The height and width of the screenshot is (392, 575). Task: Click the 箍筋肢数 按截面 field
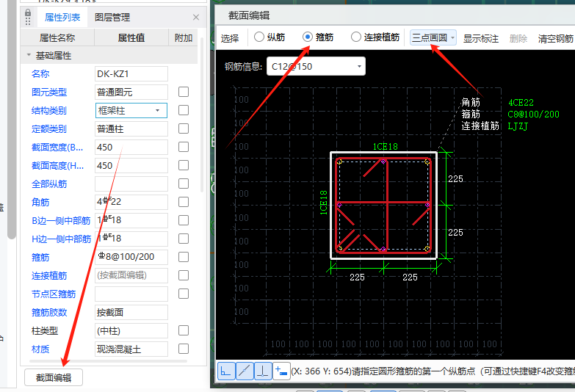click(131, 313)
